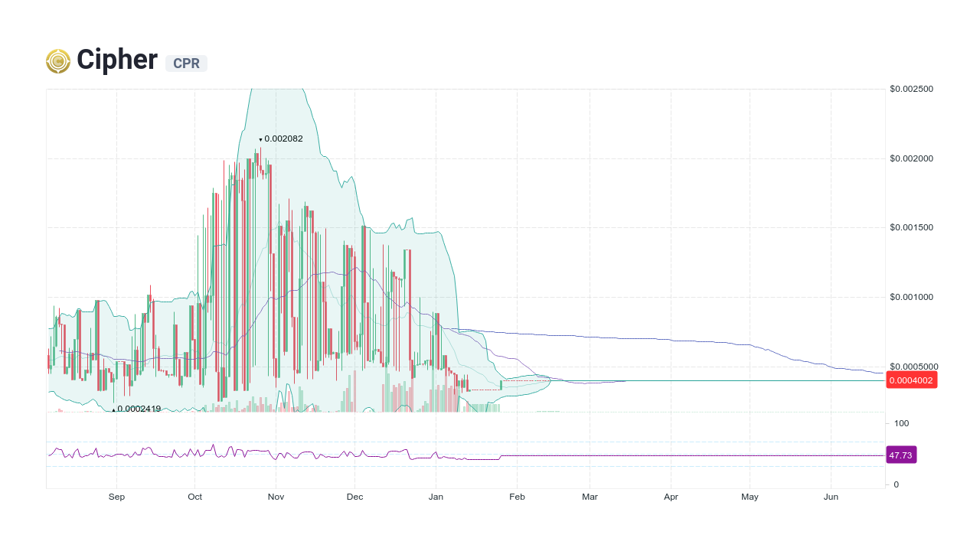
Task: Click the $0.001500 price axis label
Action: point(911,227)
